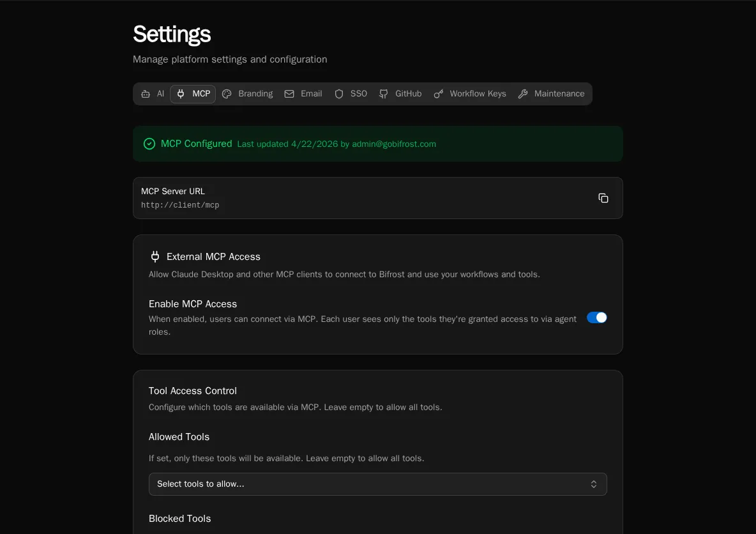Viewport: 756px width, 534px height.
Task: Copy the MCP Server URL
Action: (x=603, y=198)
